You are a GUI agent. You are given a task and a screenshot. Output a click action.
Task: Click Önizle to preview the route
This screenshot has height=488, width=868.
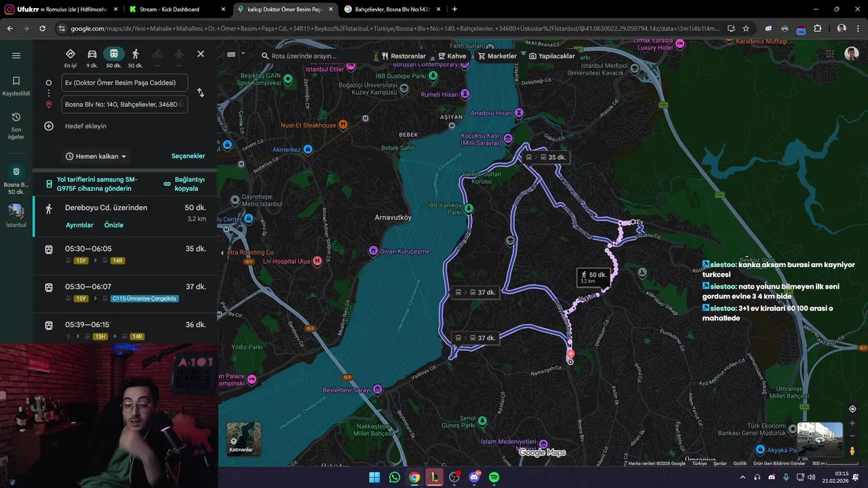click(114, 225)
